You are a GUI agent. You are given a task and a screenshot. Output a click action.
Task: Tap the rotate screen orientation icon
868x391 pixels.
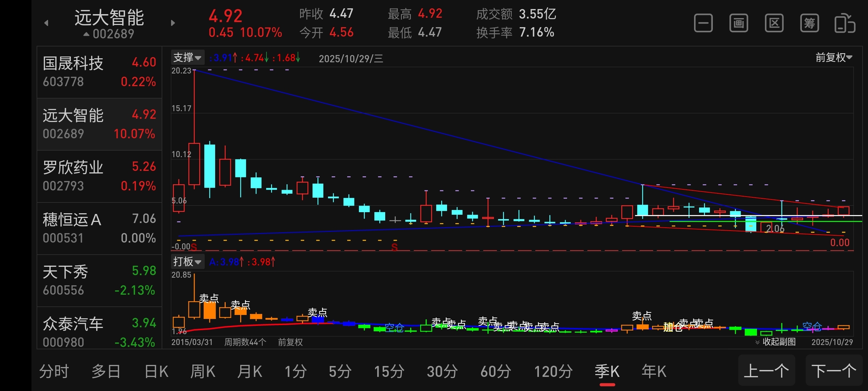coord(844,24)
